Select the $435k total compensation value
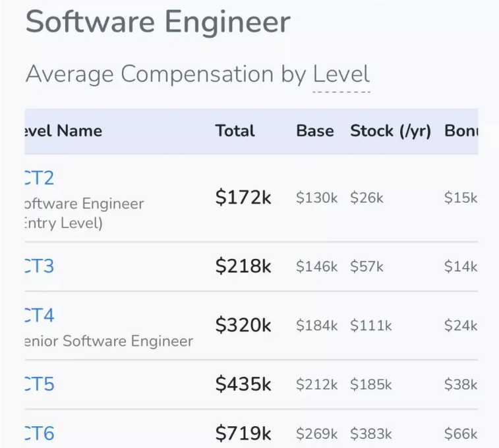The height and width of the screenshot is (448, 499). 243,384
